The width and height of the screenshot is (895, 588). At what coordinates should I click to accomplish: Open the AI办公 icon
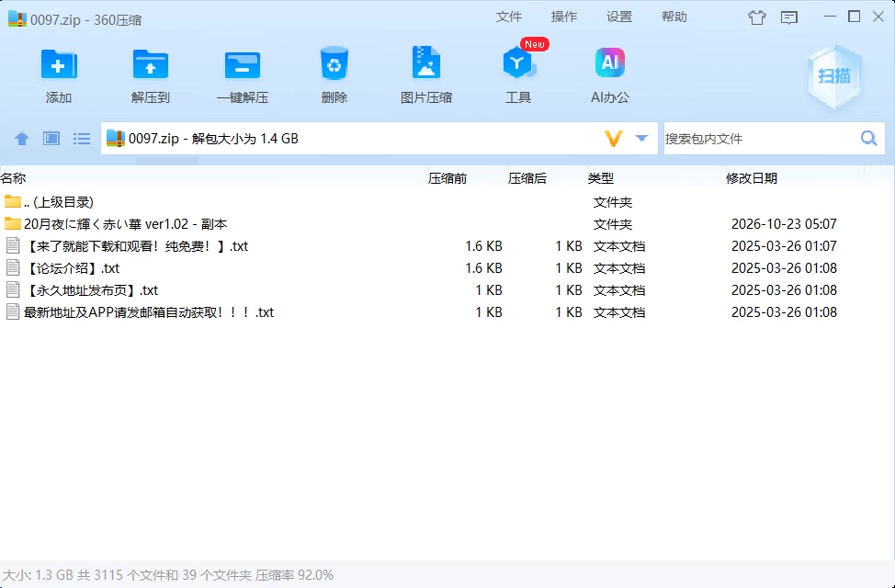coord(609,62)
